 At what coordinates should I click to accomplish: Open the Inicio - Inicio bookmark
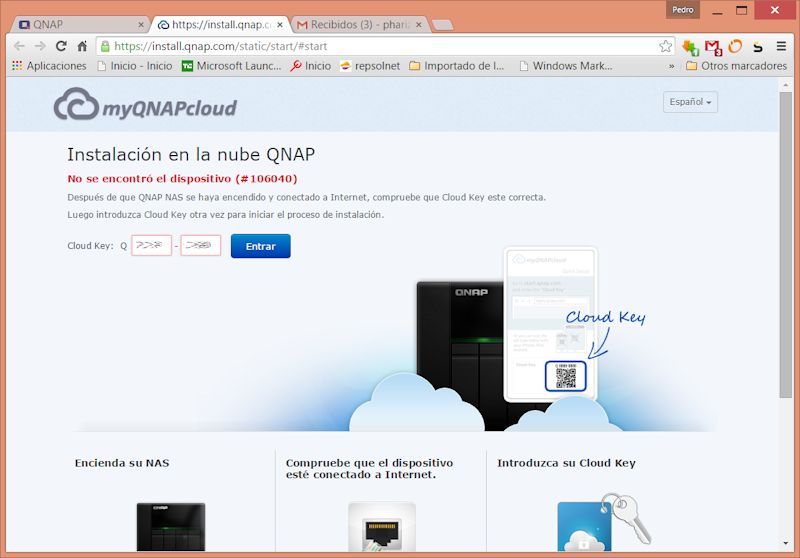click(x=134, y=66)
